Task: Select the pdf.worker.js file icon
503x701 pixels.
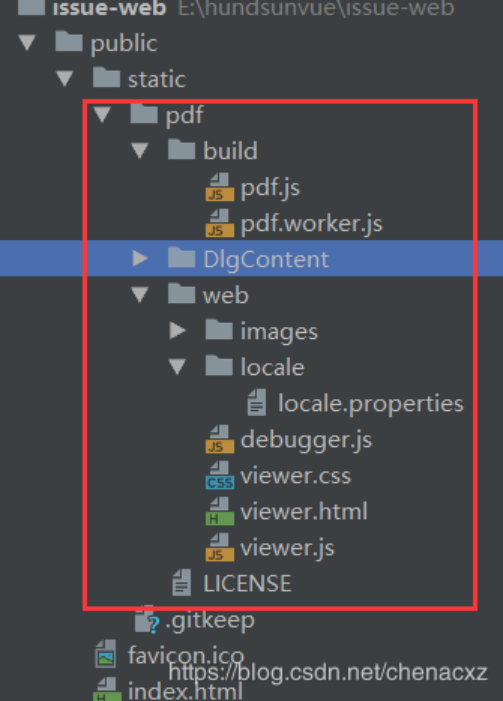Action: coord(220,223)
